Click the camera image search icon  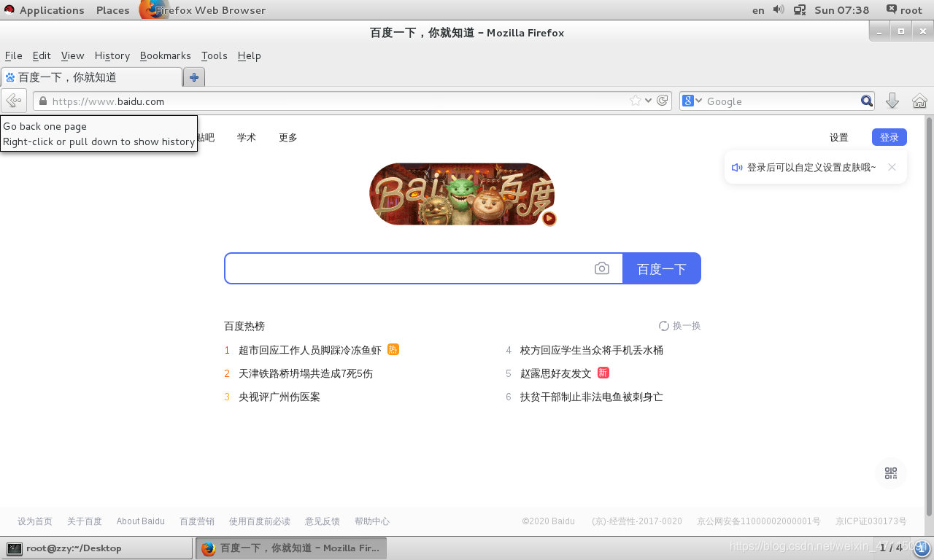(x=601, y=268)
